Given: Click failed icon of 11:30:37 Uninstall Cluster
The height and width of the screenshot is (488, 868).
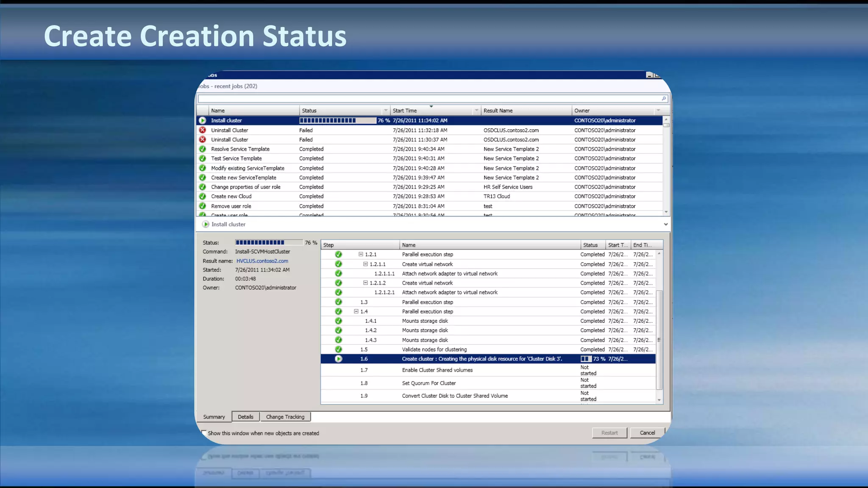Looking at the screenshot, I should 203,139.
